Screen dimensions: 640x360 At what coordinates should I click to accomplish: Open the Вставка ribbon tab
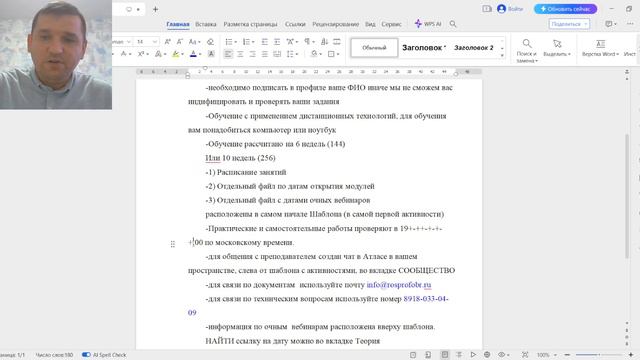click(x=206, y=24)
